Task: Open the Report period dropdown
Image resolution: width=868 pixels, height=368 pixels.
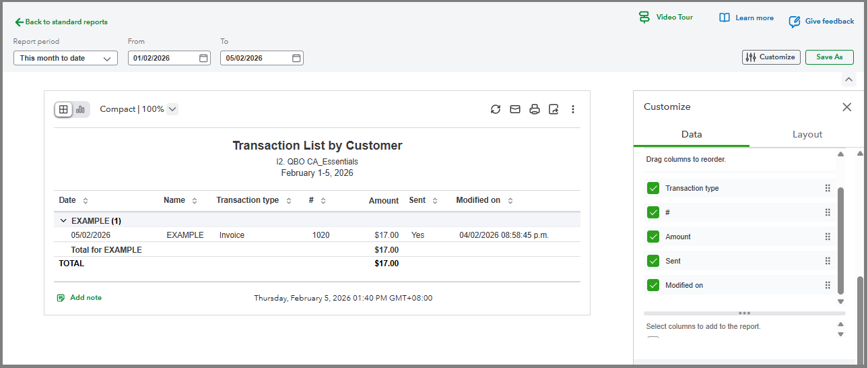Action: [x=65, y=59]
